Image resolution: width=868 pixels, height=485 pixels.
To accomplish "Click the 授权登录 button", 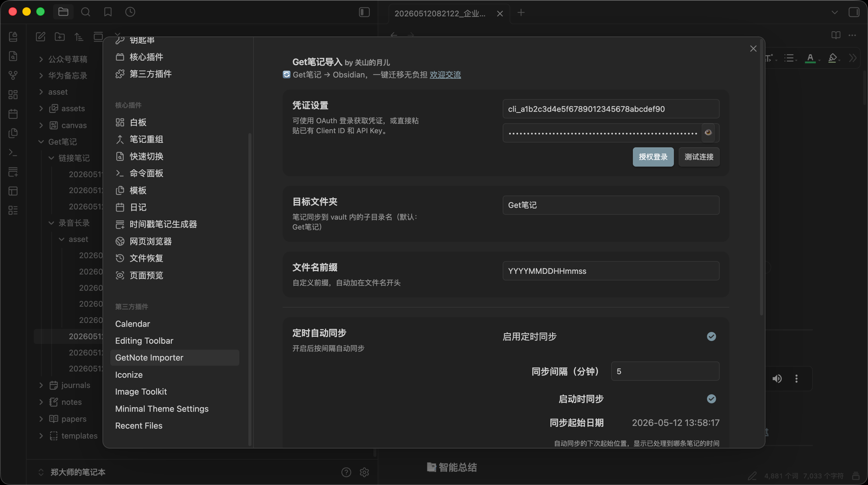I will click(x=653, y=157).
